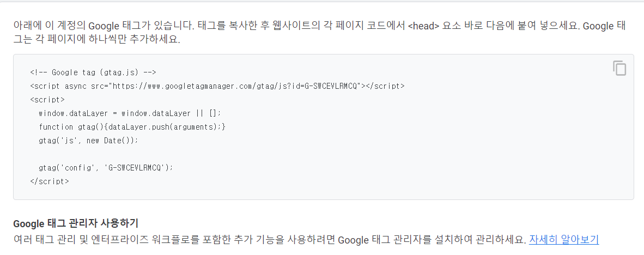This screenshot has width=644, height=255.
Task: Click the gtag('config') code line
Action: [x=106, y=167]
